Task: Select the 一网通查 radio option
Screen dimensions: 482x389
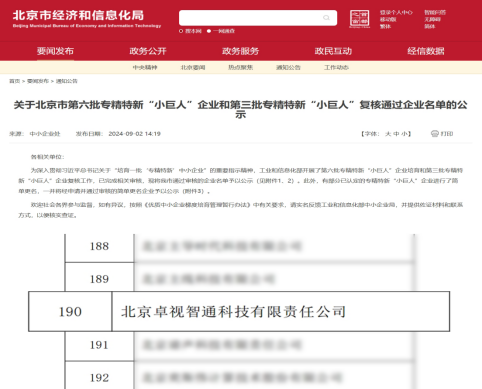Action: (x=209, y=31)
